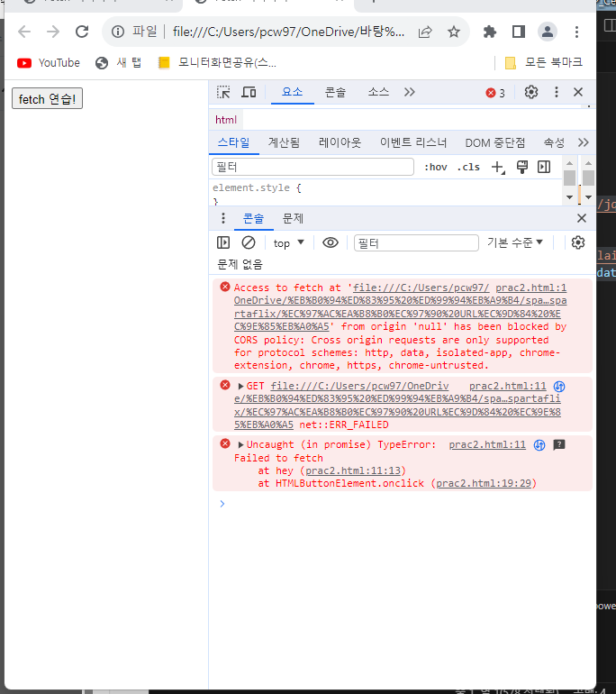This screenshot has height=694, width=616.
Task: Open console settings gear icon
Action: point(578,242)
